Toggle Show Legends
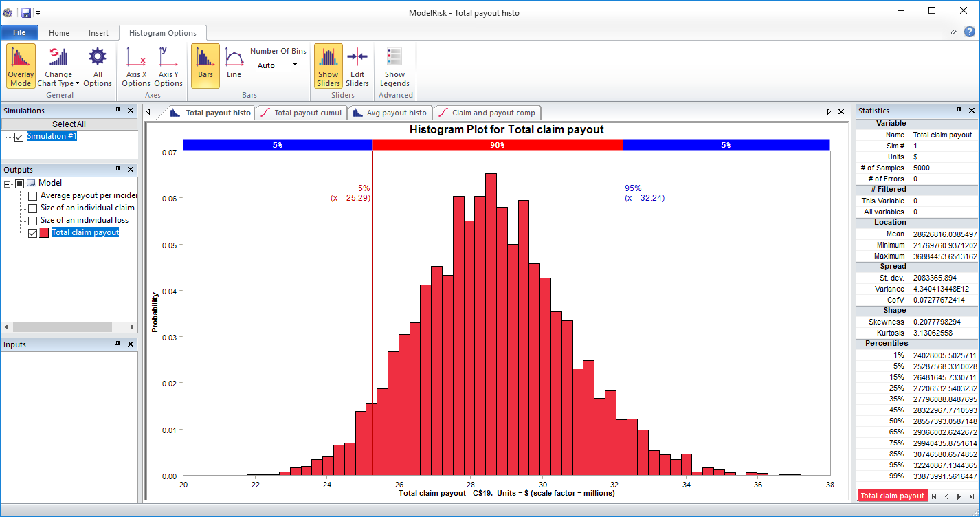Screen dimensions: 980x517 (394, 65)
